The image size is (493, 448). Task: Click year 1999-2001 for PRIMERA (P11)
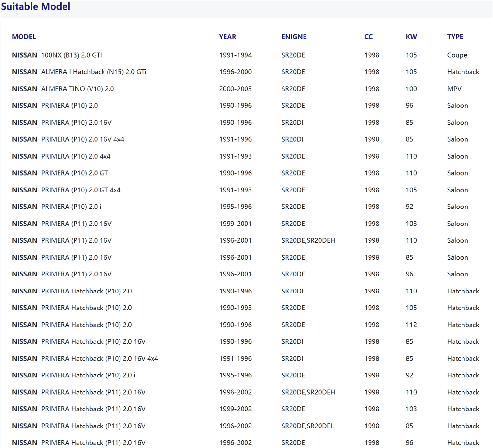[x=235, y=224]
